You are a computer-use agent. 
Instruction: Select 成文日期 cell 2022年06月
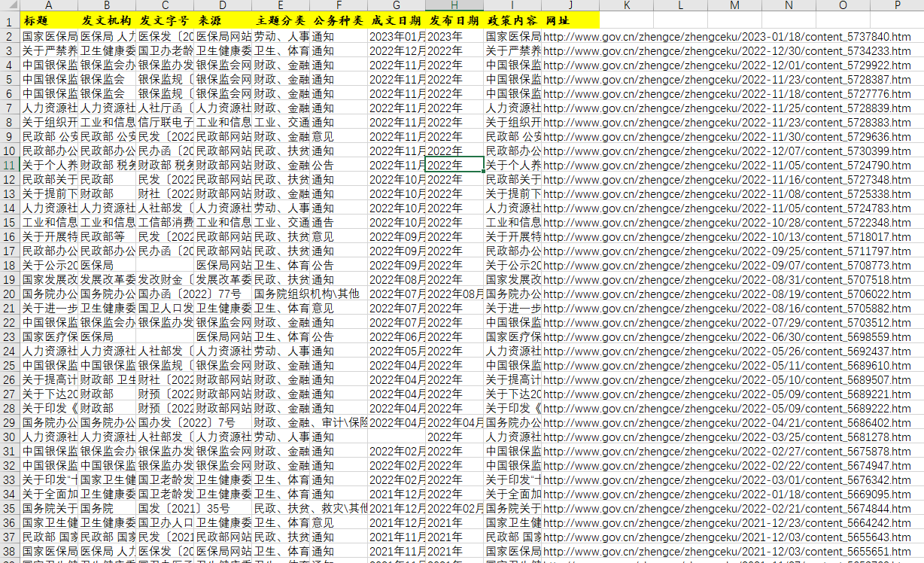[x=397, y=336]
